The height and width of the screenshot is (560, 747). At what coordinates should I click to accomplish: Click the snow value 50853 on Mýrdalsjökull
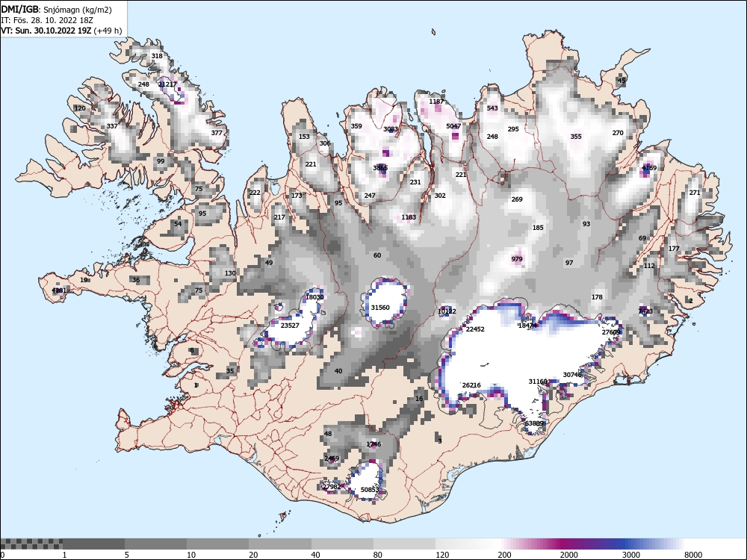[x=370, y=490]
